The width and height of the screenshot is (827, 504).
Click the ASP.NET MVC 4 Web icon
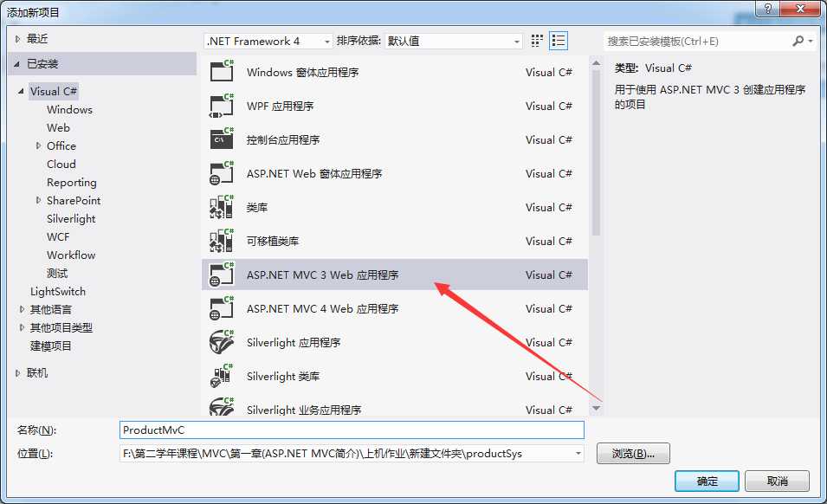tap(222, 308)
